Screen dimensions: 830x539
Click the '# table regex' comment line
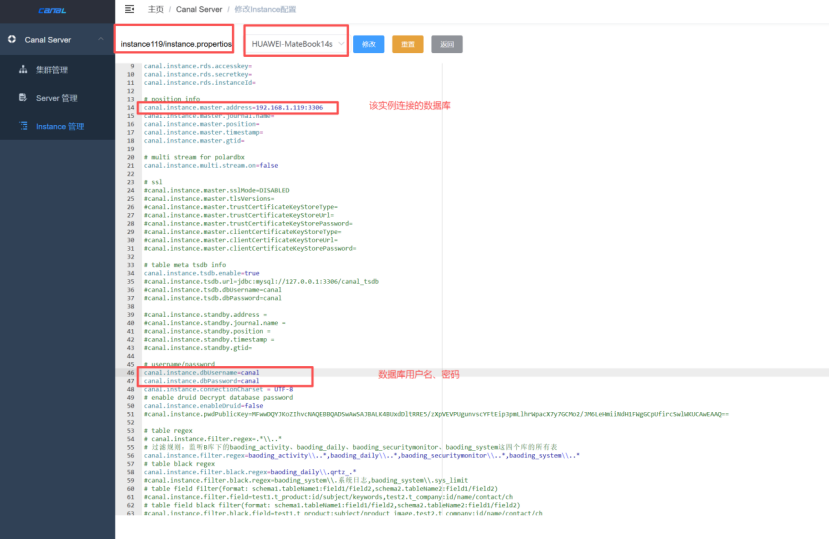(x=168, y=430)
